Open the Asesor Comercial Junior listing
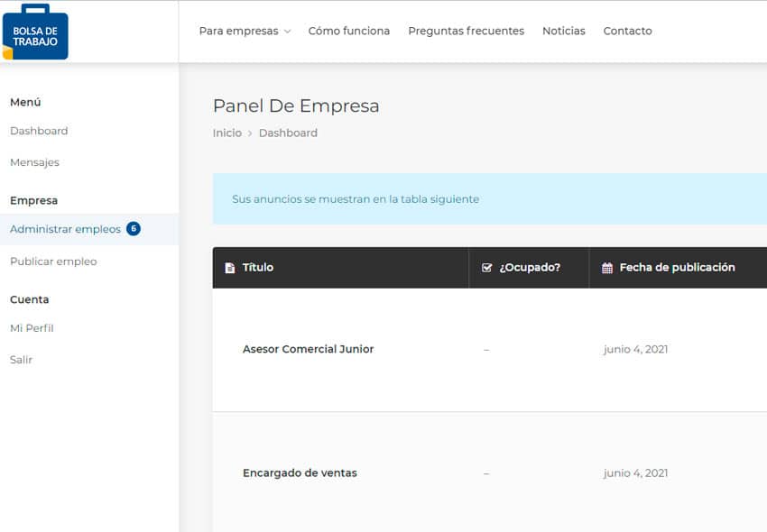This screenshot has width=767, height=532. pos(309,349)
